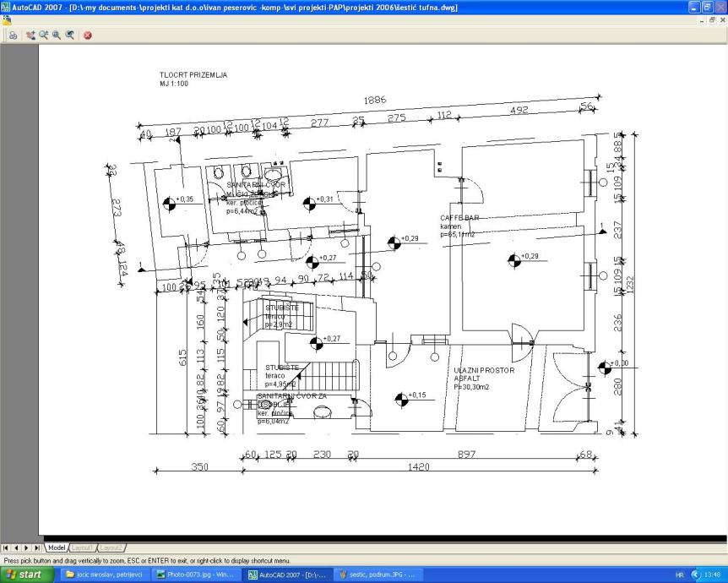The height and width of the screenshot is (583, 728).
Task: Click the 492 top dimension value
Action: pyautogui.click(x=519, y=110)
